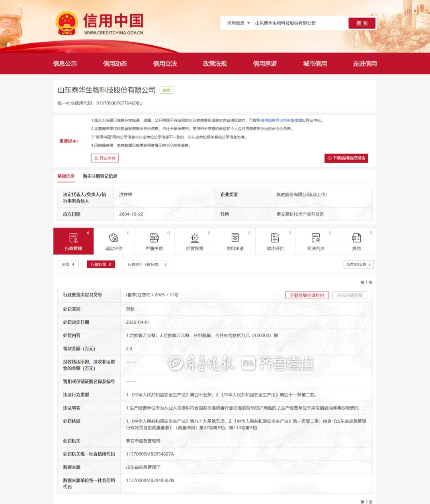The height and width of the screenshot is (504, 430).
Task: Select the 其他 category icon
Action: (356, 238)
